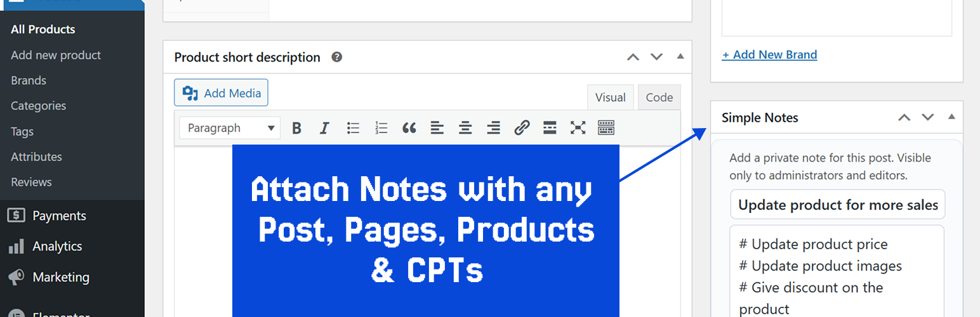
Task: Insert a numbered list
Action: pyautogui.click(x=381, y=128)
